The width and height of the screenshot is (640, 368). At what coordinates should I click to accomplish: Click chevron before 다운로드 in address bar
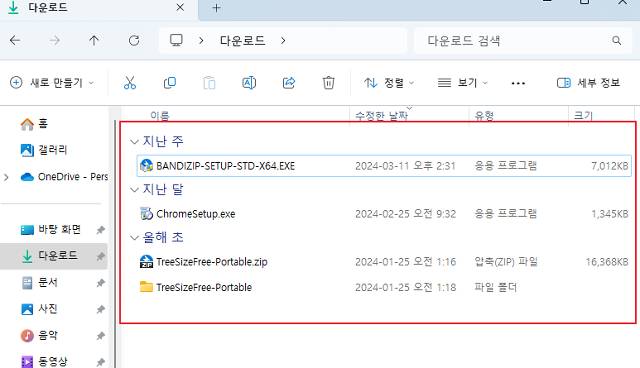coord(201,40)
